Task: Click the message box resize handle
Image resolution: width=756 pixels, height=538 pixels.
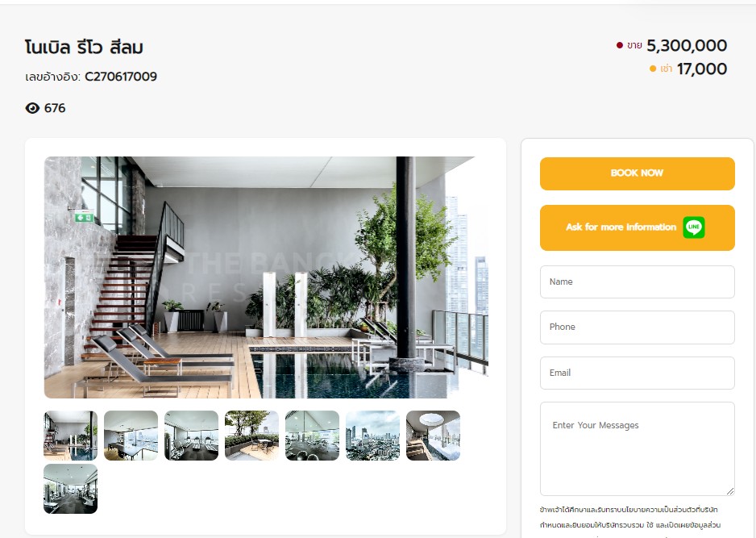Action: click(730, 491)
